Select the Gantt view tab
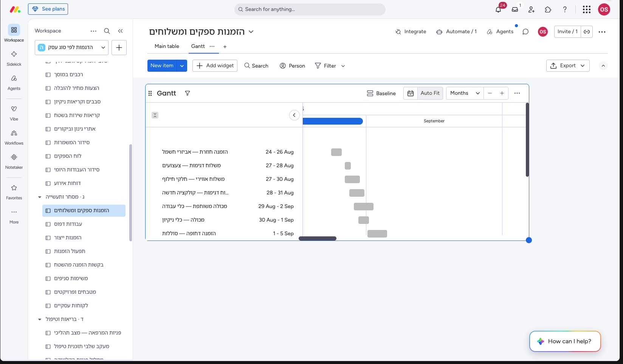 [198, 46]
